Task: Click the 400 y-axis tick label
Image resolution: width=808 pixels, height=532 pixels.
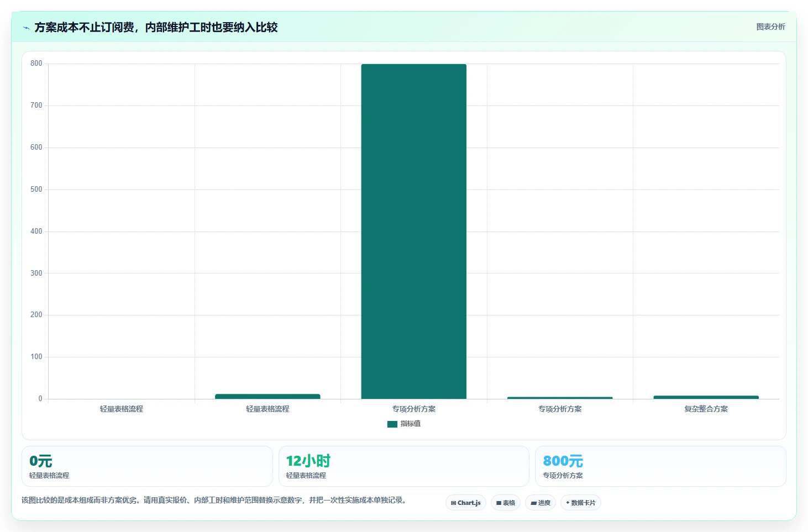Action: pos(36,231)
